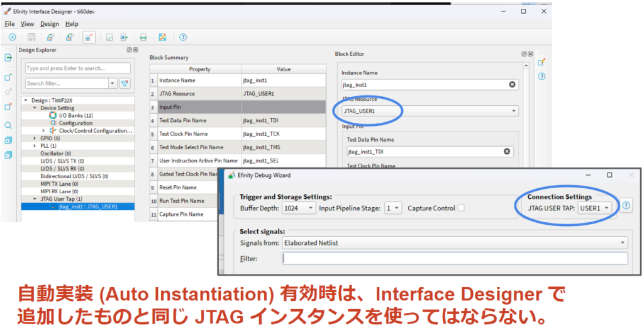Viewport: 644px width, 328px height.
Task: Collapse the Device Setting tree node
Action: [x=35, y=108]
